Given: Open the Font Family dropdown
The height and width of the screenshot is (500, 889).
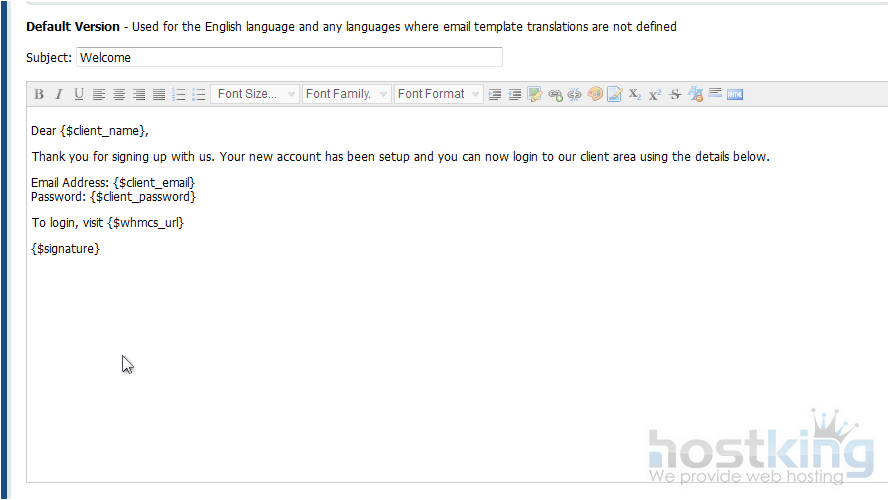Looking at the screenshot, I should tap(346, 94).
